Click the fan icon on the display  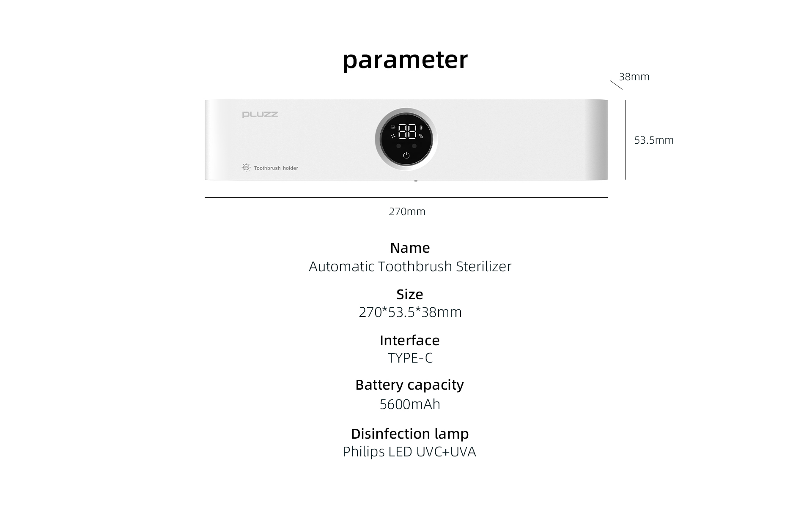(393, 136)
